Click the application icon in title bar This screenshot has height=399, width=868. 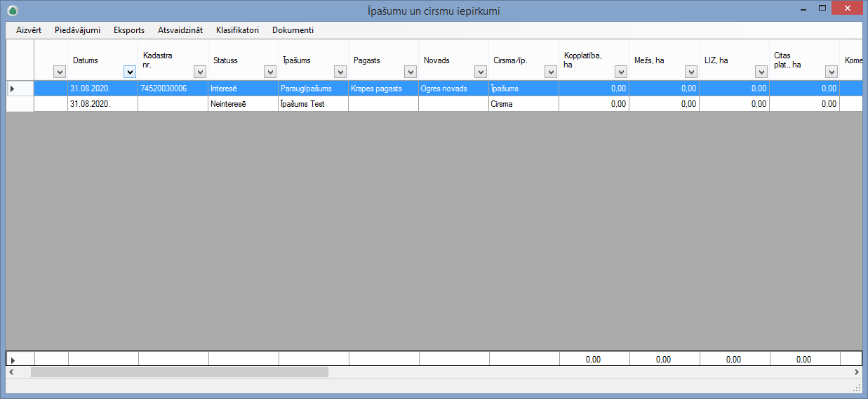(x=12, y=11)
